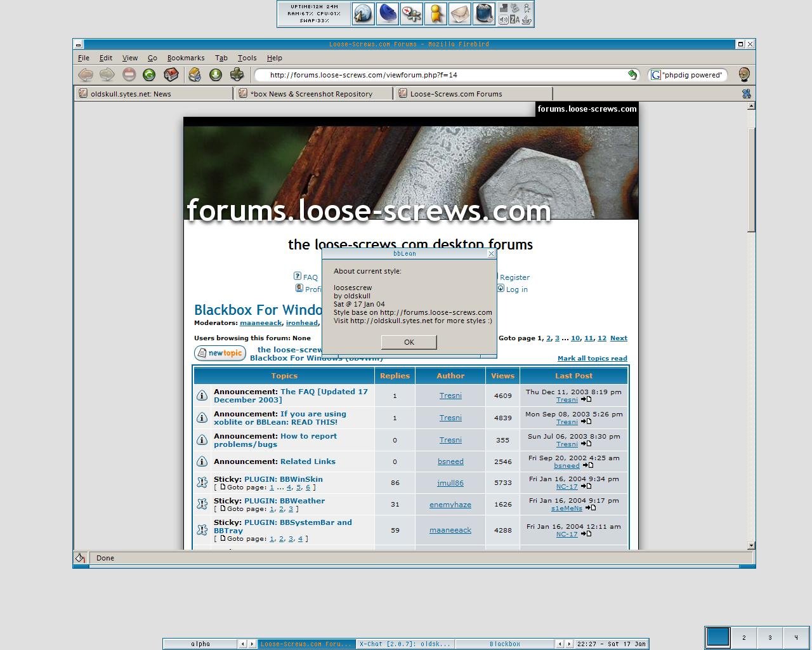Launch the blue bean dock icon
Image resolution: width=812 pixels, height=650 pixels.
[x=388, y=14]
